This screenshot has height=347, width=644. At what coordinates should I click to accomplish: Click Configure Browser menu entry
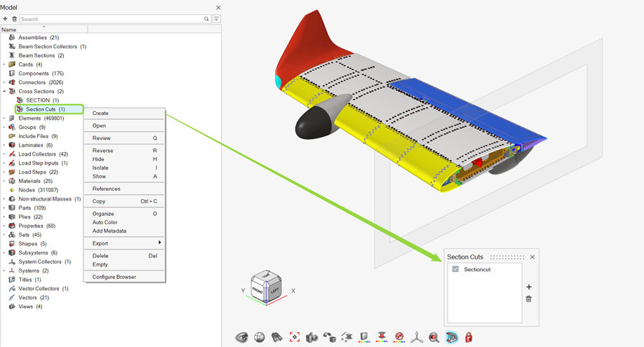[114, 277]
